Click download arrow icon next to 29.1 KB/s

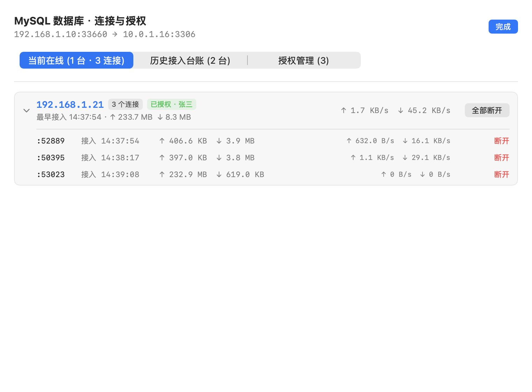(x=405, y=157)
